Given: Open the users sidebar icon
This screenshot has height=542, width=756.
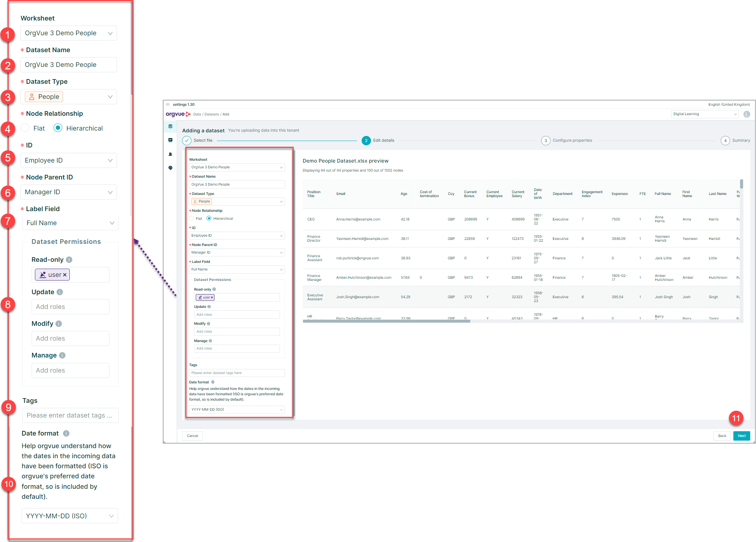Looking at the screenshot, I should pos(170,154).
